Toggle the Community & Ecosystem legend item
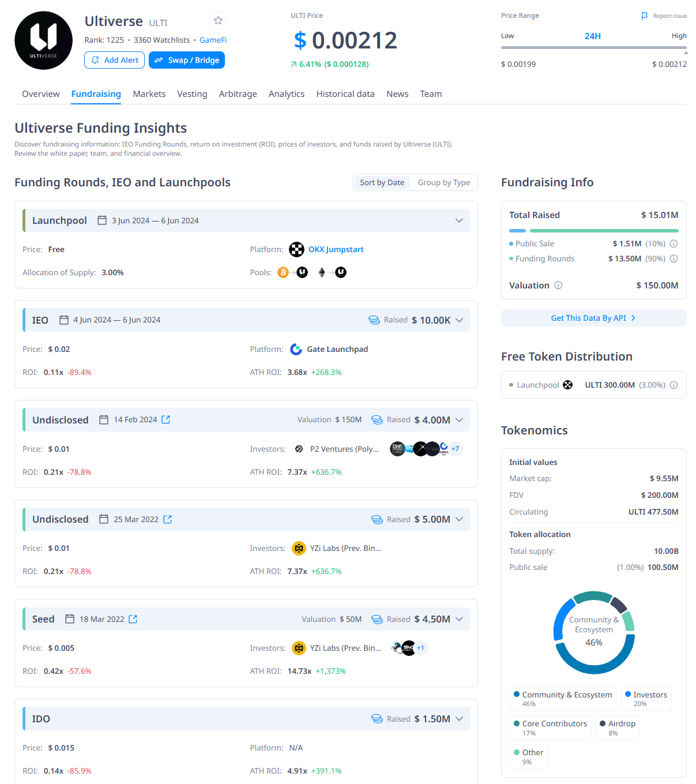696x784 pixels. [562, 699]
